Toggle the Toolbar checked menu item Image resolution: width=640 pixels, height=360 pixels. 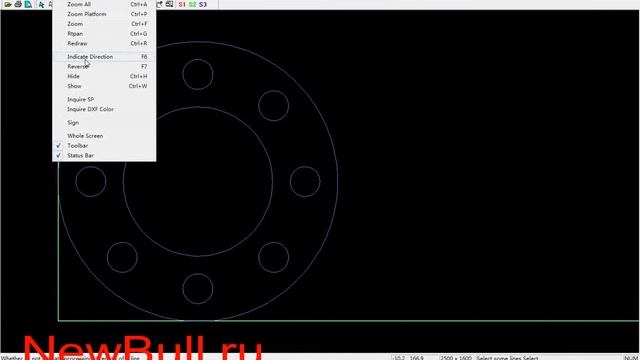(104, 146)
